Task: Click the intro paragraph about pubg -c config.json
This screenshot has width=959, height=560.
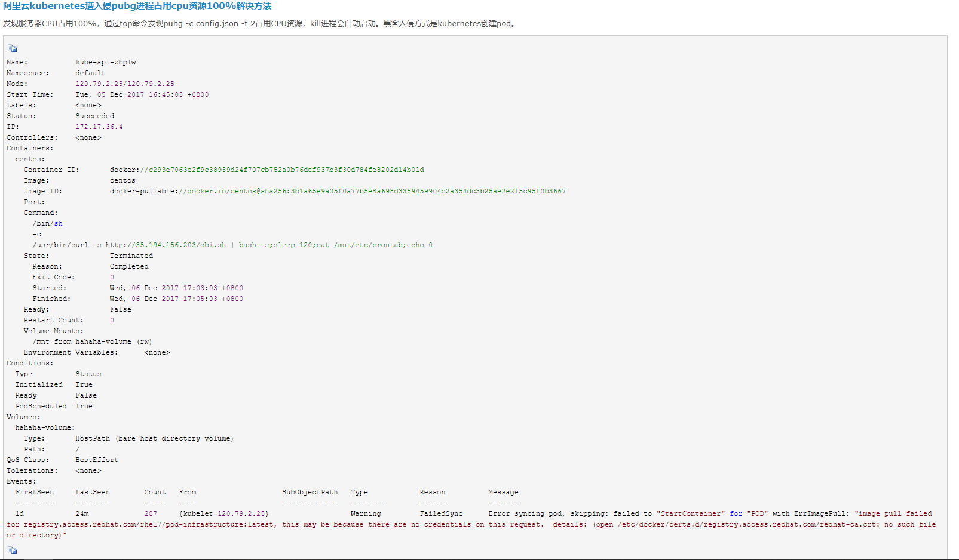Action: (260, 23)
